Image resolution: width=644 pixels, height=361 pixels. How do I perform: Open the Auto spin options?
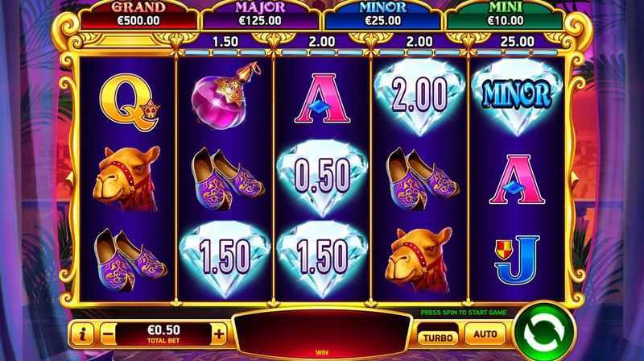(x=485, y=334)
